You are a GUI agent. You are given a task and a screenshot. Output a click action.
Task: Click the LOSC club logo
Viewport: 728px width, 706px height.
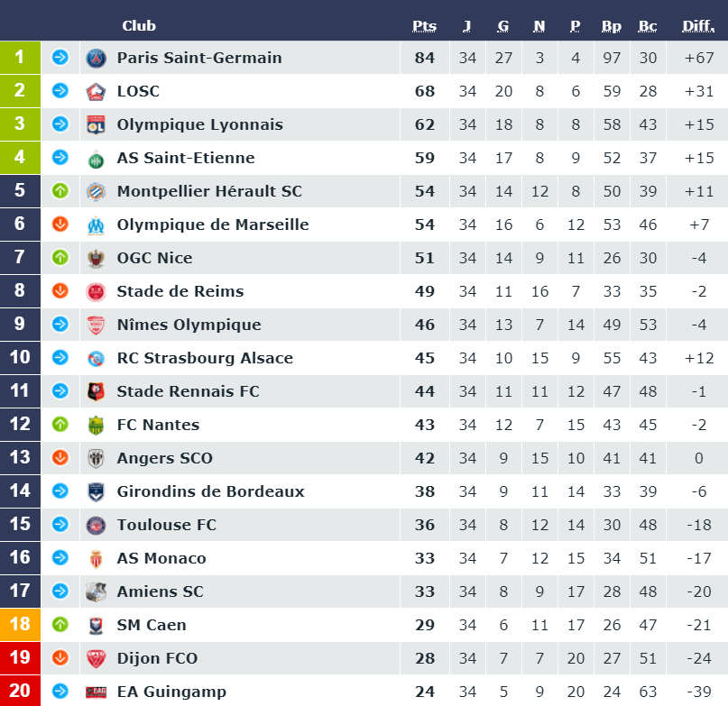97,91
